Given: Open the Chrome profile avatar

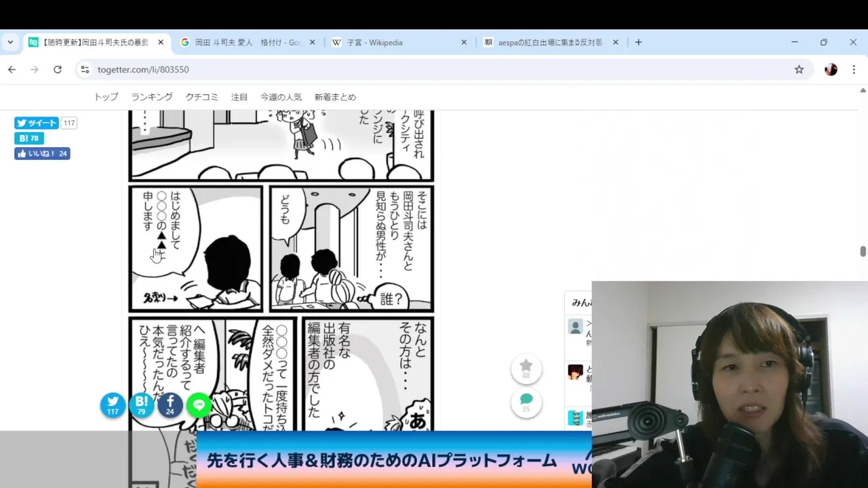Looking at the screenshot, I should (831, 69).
